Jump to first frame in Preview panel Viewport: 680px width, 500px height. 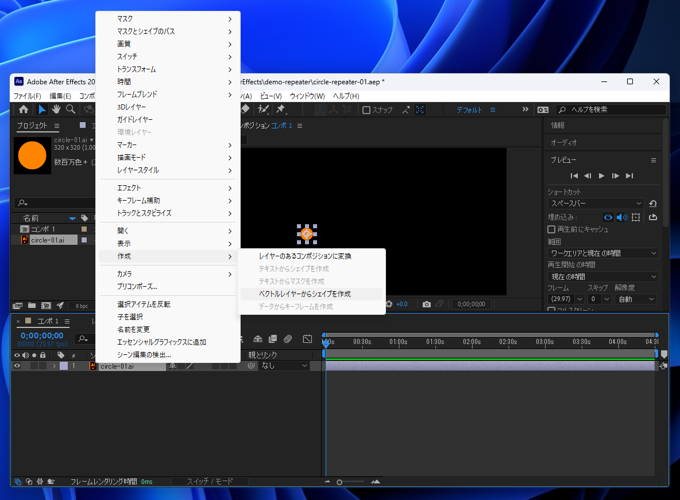coord(574,176)
